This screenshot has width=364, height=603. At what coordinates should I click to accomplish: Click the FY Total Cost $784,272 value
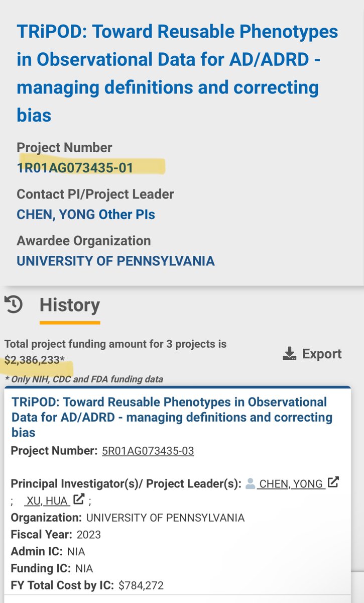pyautogui.click(x=141, y=585)
